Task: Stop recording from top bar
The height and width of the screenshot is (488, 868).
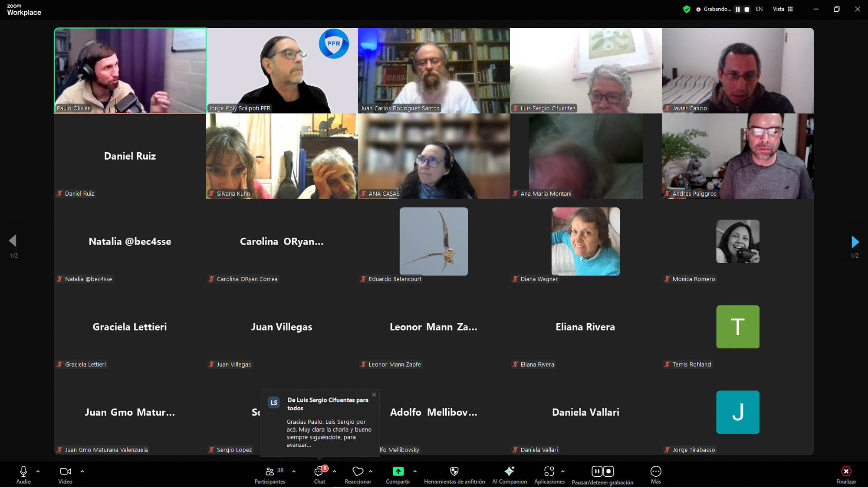Action: [x=747, y=9]
